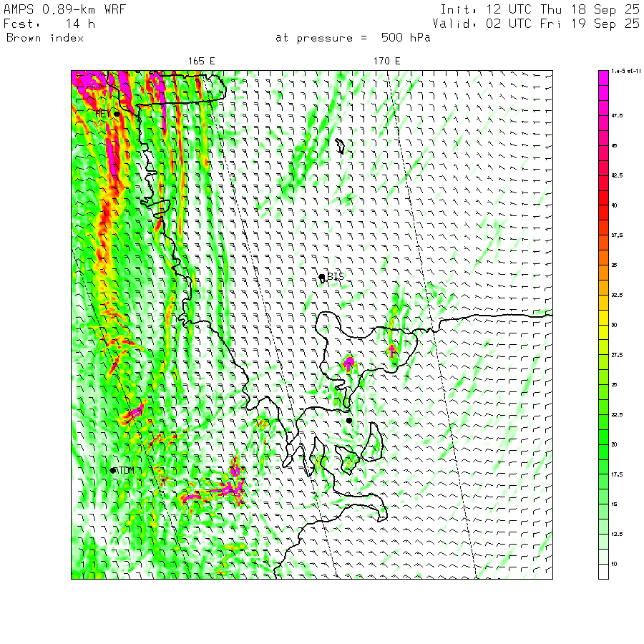
Task: Click the '15' color bar label
Action: [615, 504]
